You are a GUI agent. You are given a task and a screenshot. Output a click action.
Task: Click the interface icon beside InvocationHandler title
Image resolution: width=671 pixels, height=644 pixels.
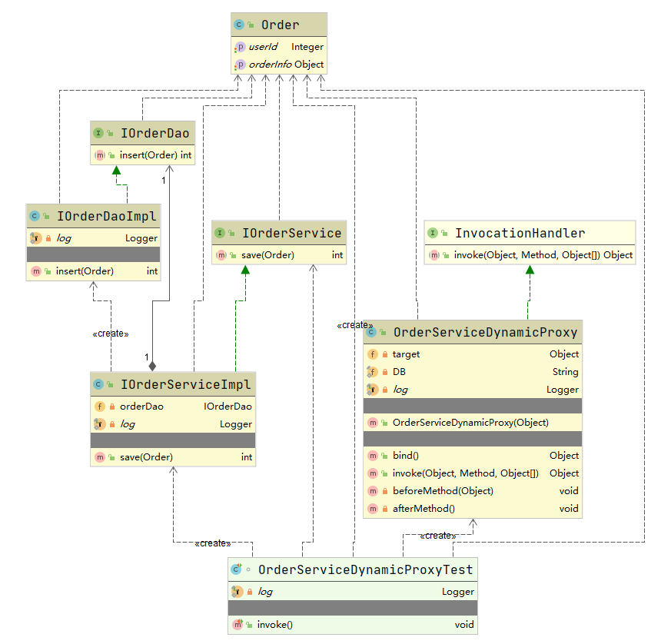click(433, 233)
